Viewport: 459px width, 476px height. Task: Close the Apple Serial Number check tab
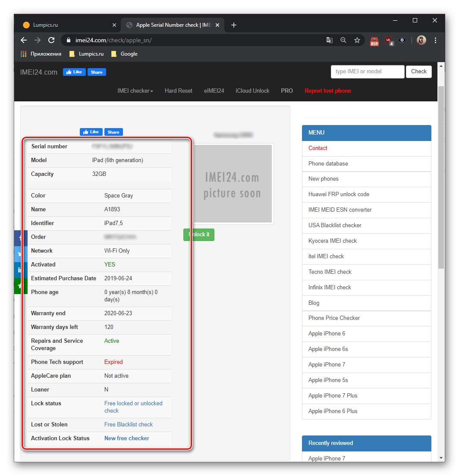point(217,25)
